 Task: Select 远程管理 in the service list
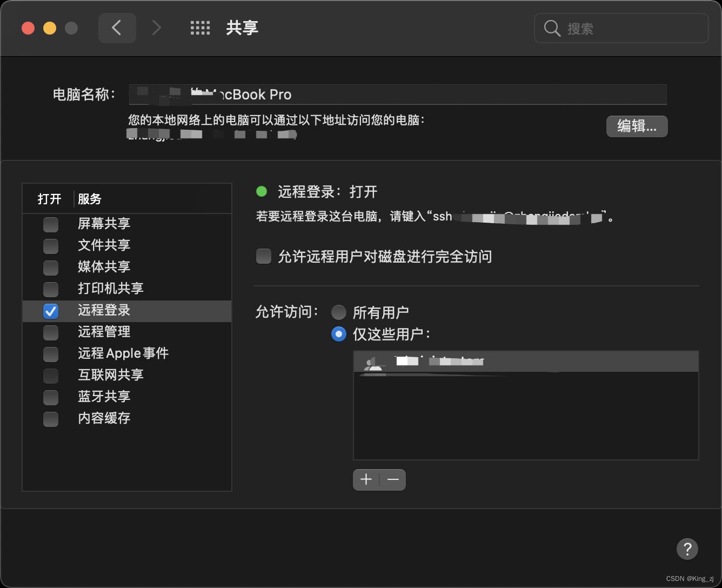(104, 332)
